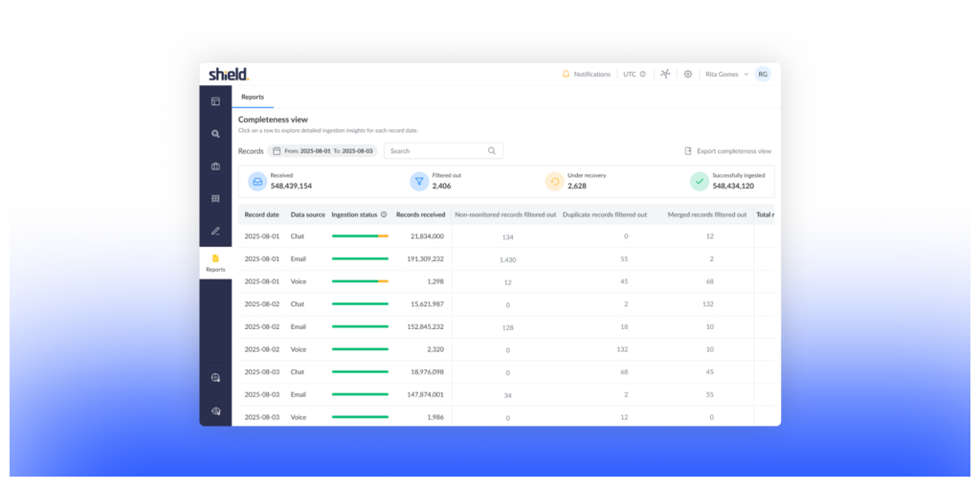Click the Under recovery value 2,628
The height and width of the screenshot is (490, 980).
tap(577, 187)
